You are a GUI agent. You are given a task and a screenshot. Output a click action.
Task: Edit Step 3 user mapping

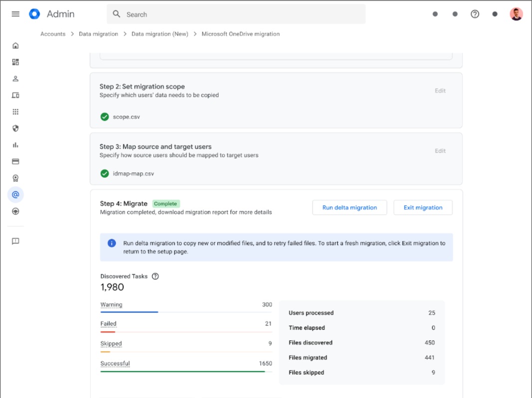pos(440,151)
